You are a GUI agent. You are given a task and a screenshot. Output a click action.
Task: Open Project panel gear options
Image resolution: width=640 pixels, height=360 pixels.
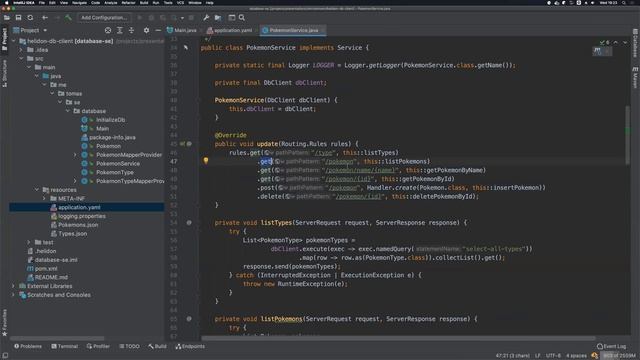click(x=146, y=30)
